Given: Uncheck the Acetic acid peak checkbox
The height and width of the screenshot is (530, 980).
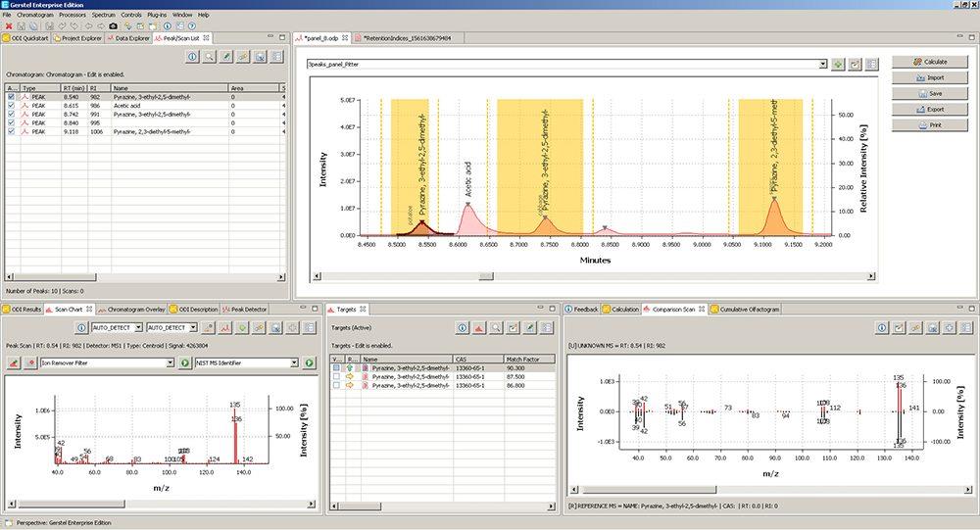Looking at the screenshot, I should tap(11, 106).
